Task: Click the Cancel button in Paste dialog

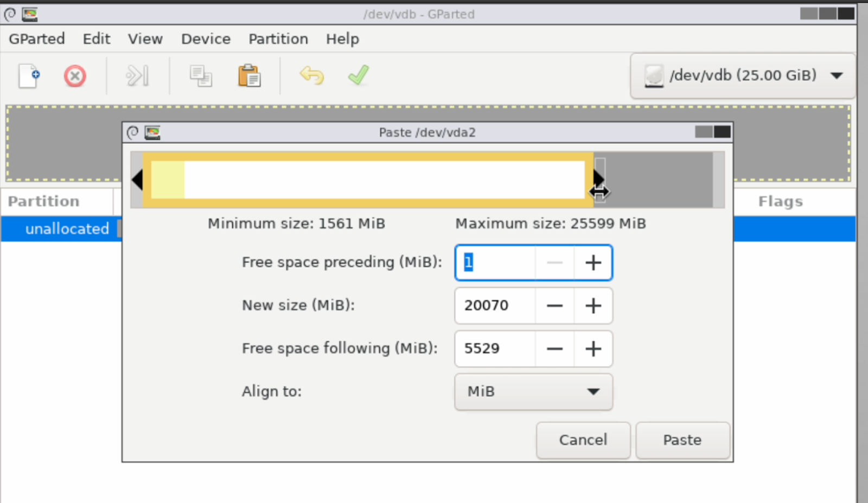Action: pyautogui.click(x=583, y=440)
